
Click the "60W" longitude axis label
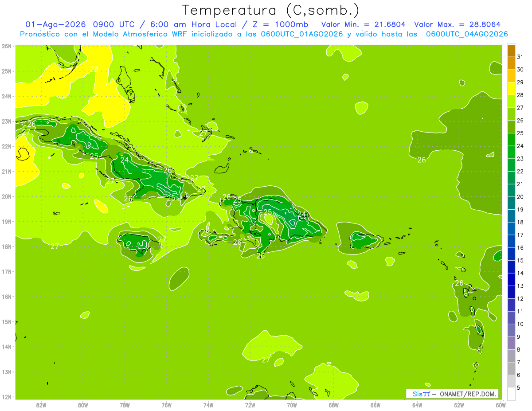[501, 405]
